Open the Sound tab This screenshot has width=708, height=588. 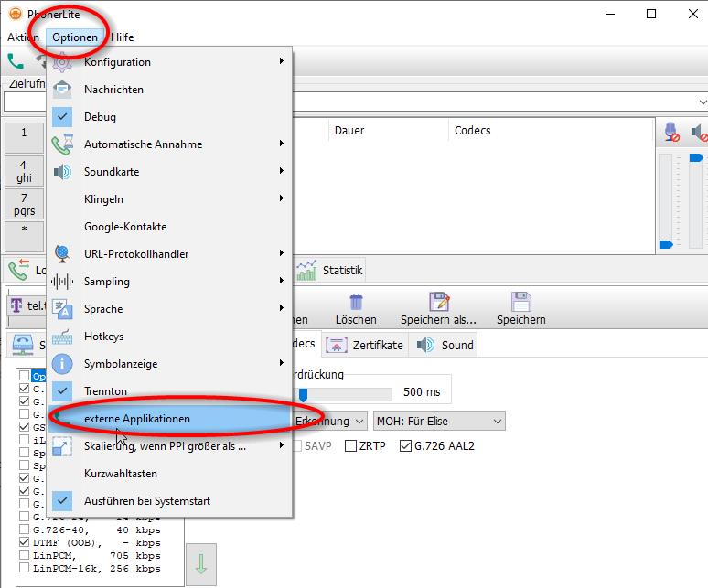click(446, 345)
